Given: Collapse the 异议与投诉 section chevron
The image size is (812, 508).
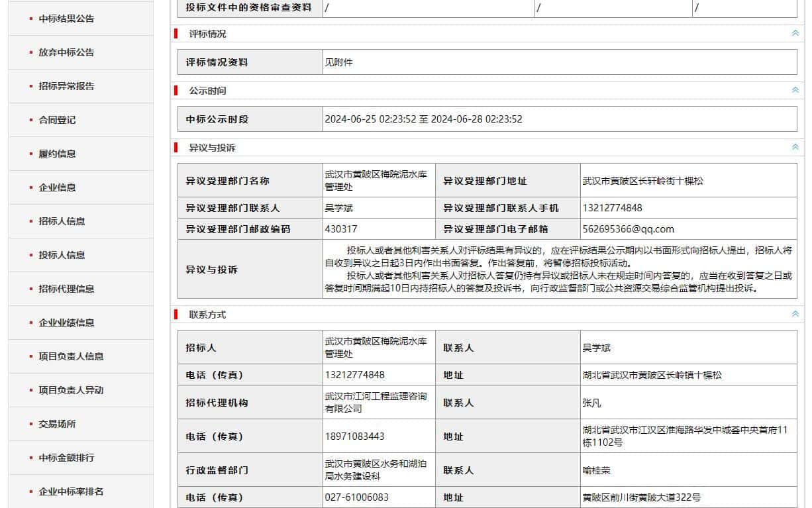Looking at the screenshot, I should point(795,147).
